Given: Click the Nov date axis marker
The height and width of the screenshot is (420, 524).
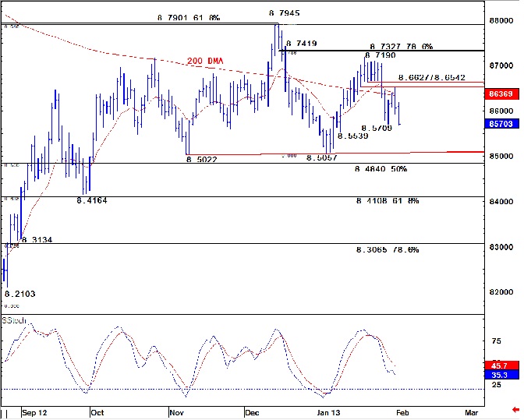Looking at the screenshot, I should point(175,414).
